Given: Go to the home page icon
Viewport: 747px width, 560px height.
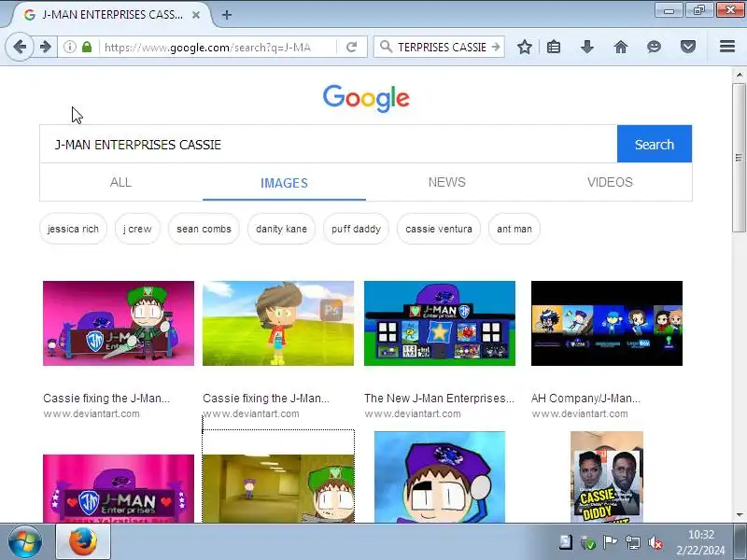Looking at the screenshot, I should (x=621, y=47).
